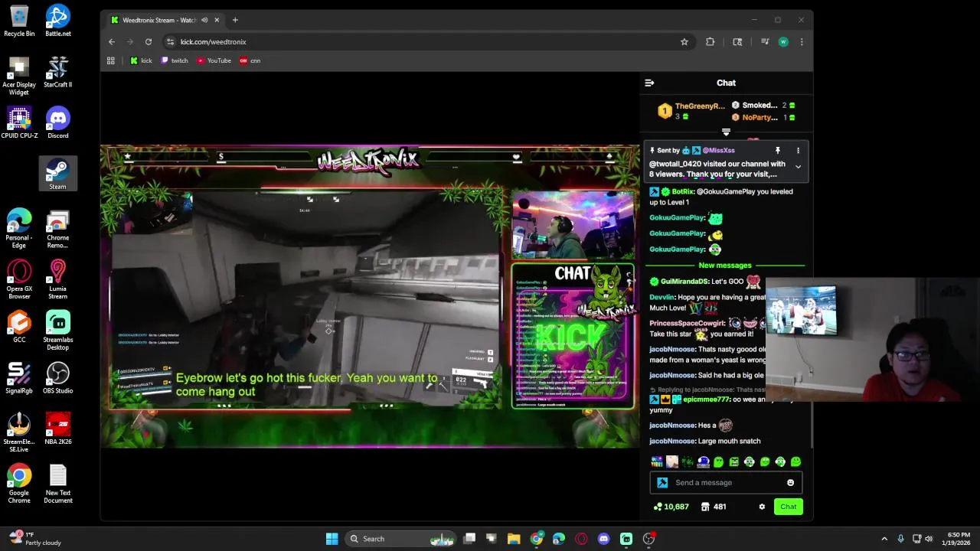Click top gifter TheGreenyR... in leaderboard

(x=699, y=106)
